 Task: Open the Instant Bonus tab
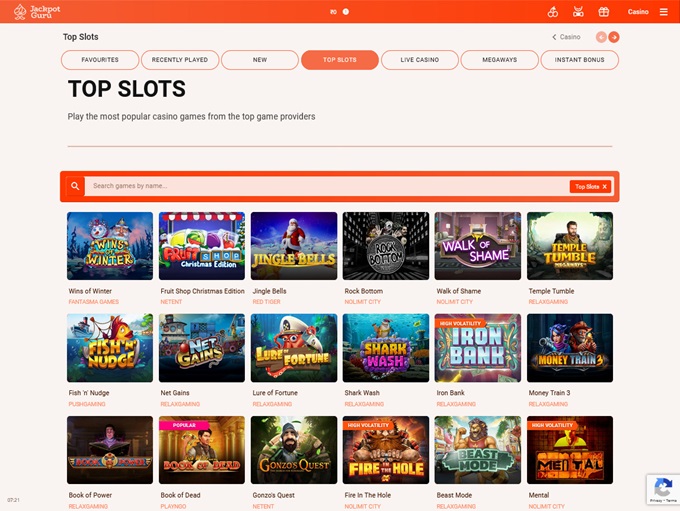(x=580, y=60)
